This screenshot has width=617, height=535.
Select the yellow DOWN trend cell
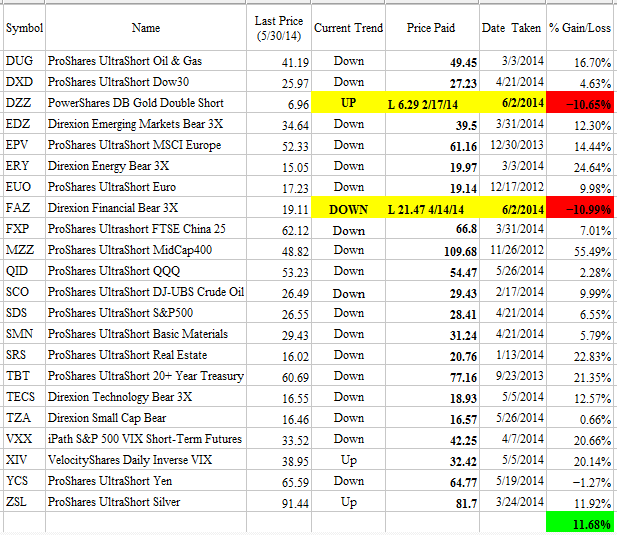point(348,208)
